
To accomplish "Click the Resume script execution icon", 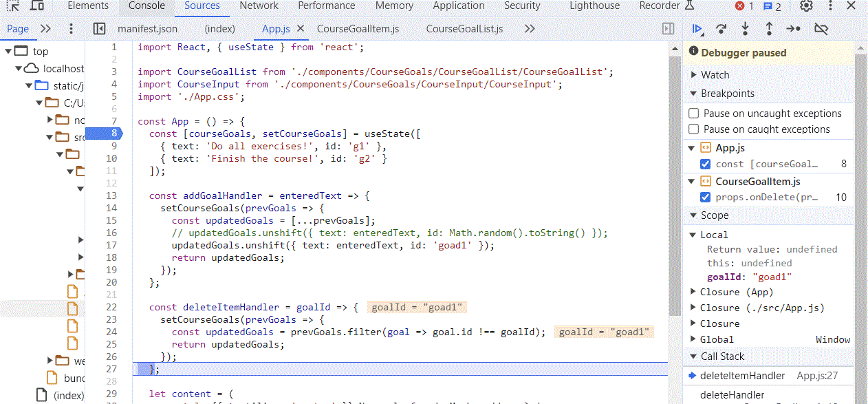I will 697,29.
